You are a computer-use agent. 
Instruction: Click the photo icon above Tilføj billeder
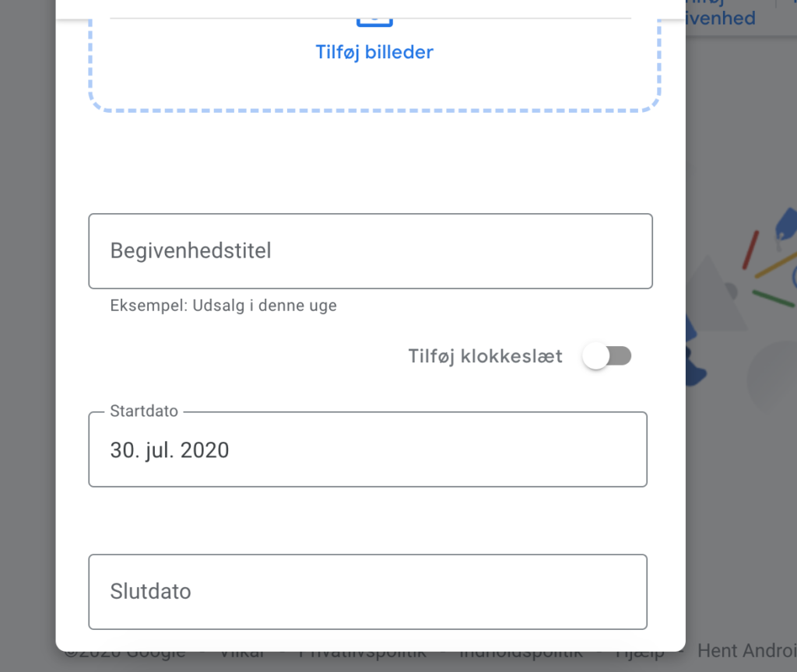click(x=374, y=23)
